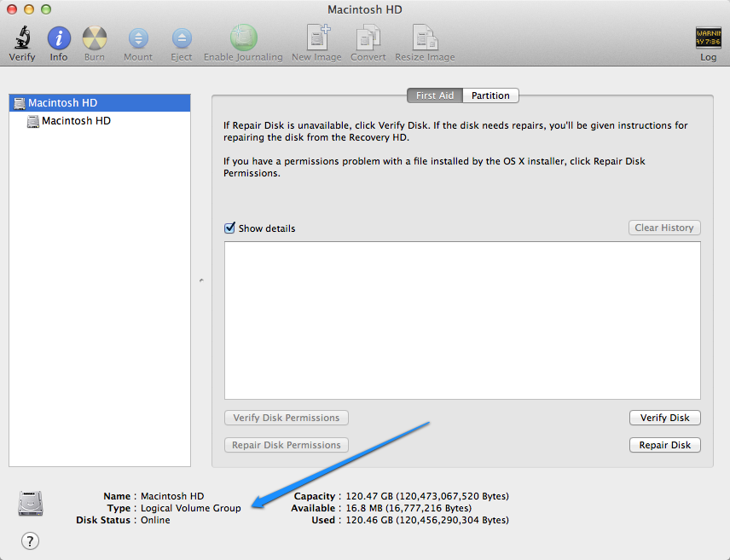
Task: Select the highlighted Macintosh HD volume group
Action: [x=100, y=103]
